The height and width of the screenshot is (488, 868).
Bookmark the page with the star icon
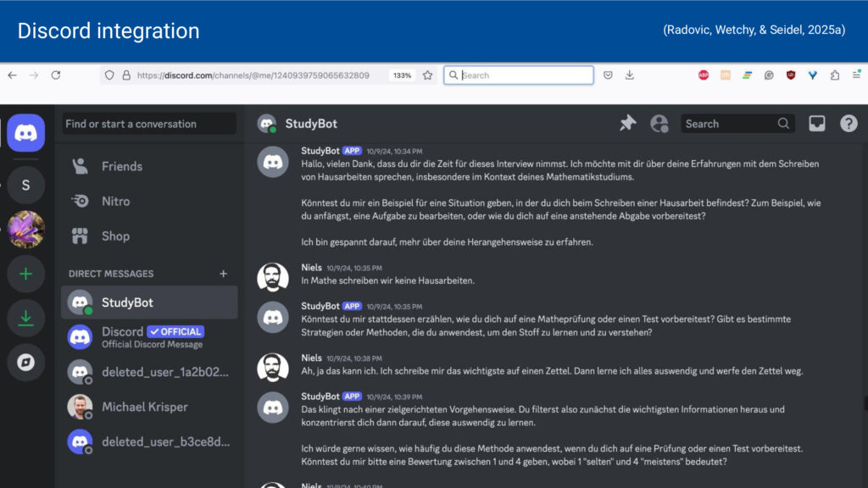coord(427,75)
